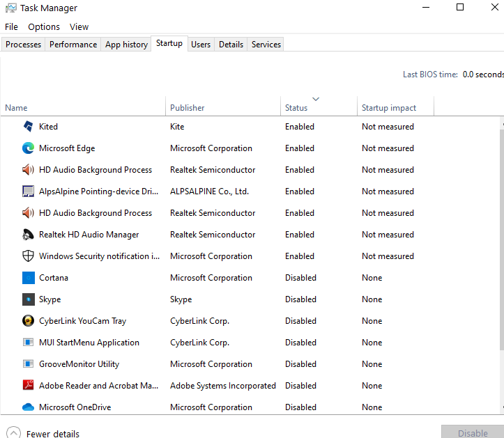Viewport: 504px width, 438px height.
Task: Click the Kited kite icon
Action: click(29, 127)
